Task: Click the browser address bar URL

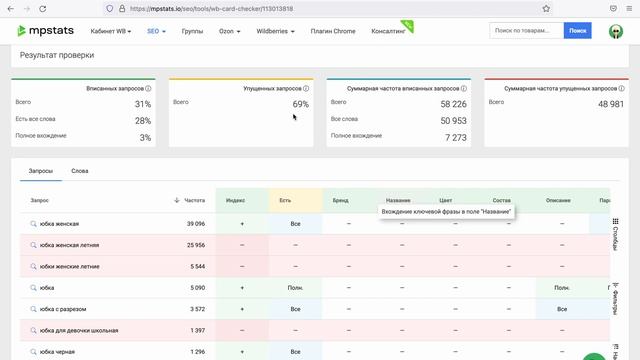Action: tap(211, 9)
